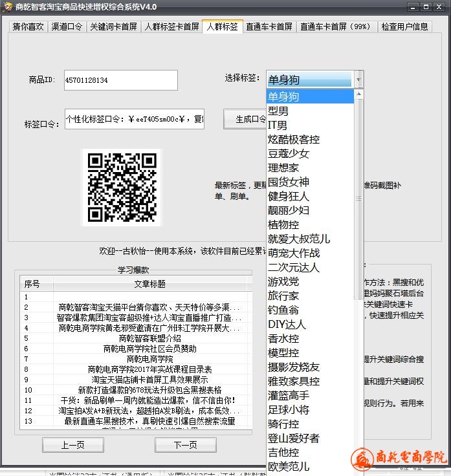
Task: Click the 标签口令 text field
Action: pos(135,119)
